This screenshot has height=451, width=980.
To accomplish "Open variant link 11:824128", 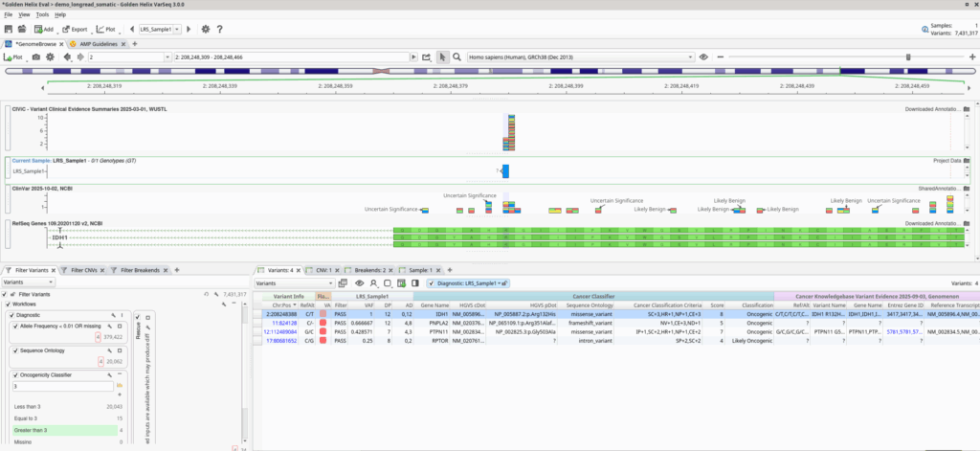I will (x=283, y=322).
